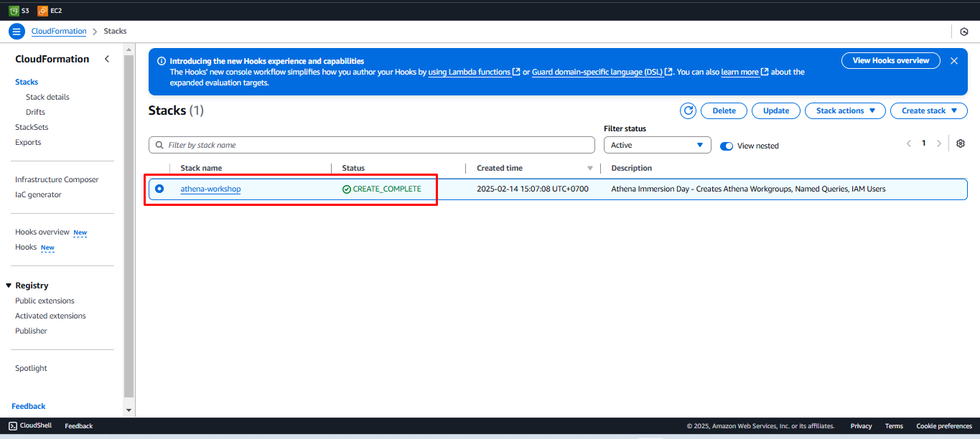Click the Filter by stack name field
The width and height of the screenshot is (980, 439).
click(x=372, y=145)
